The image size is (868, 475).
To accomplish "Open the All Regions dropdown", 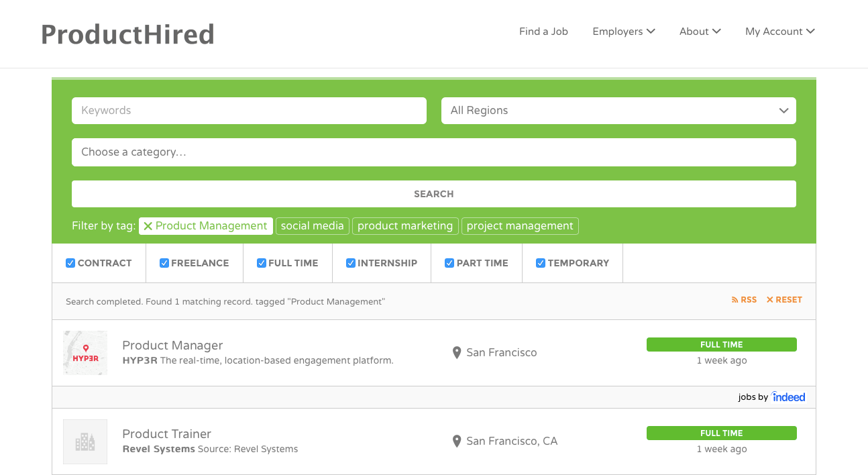I will pyautogui.click(x=618, y=111).
